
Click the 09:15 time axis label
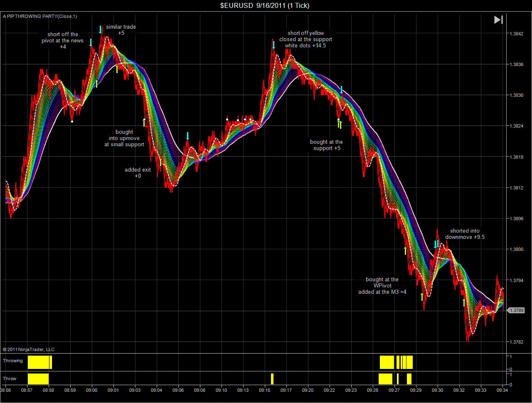tap(264, 390)
